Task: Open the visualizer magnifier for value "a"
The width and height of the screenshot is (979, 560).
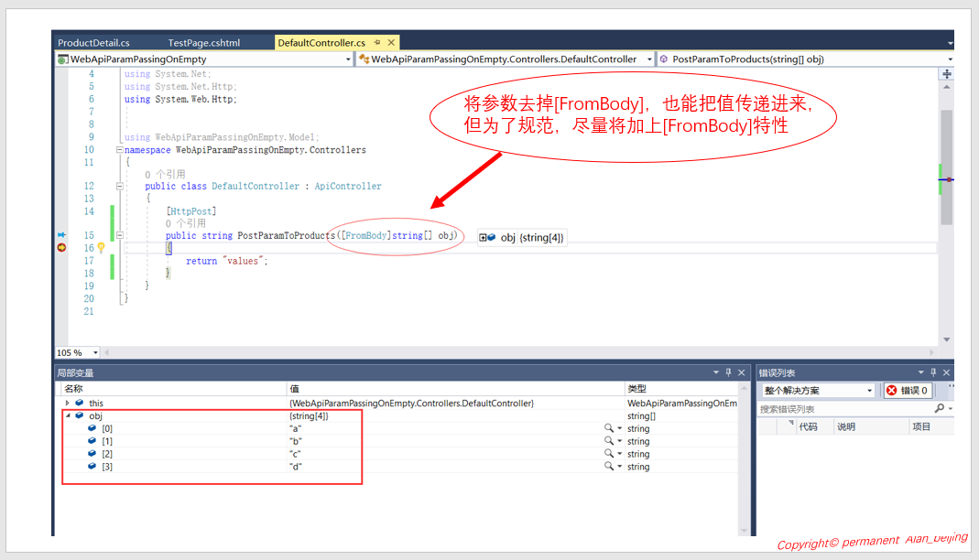Action: 609,428
